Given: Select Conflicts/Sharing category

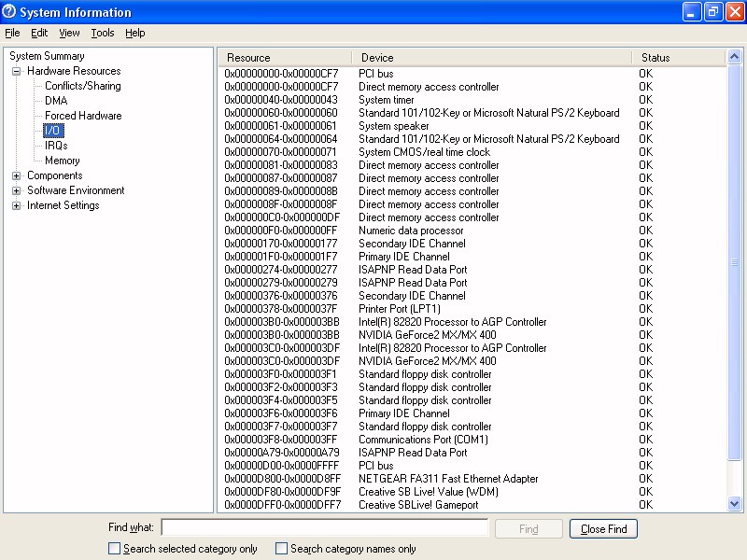Looking at the screenshot, I should coord(83,86).
